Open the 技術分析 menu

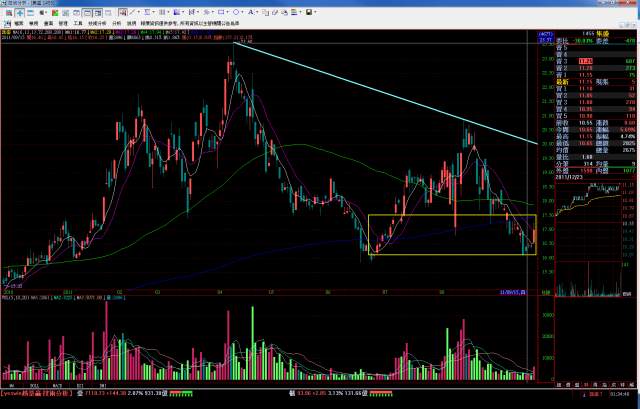pos(97,24)
